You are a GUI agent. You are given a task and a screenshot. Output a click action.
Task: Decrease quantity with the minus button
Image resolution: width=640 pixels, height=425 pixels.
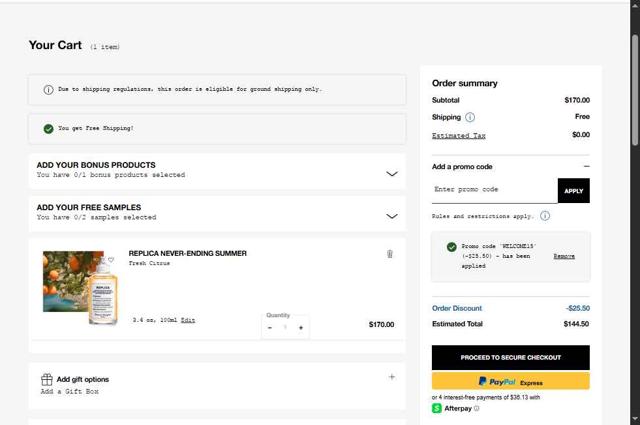[270, 328]
